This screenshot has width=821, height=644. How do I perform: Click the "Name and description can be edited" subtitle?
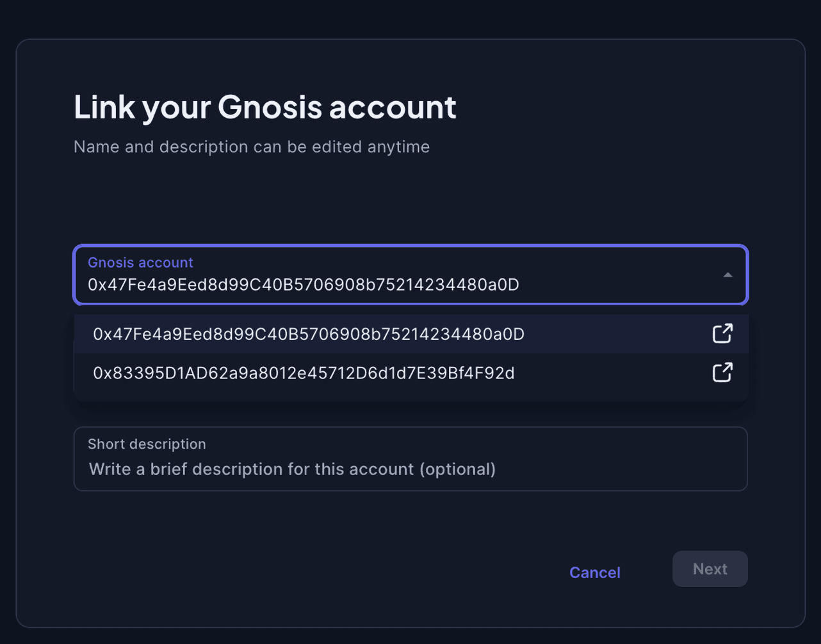(x=252, y=147)
